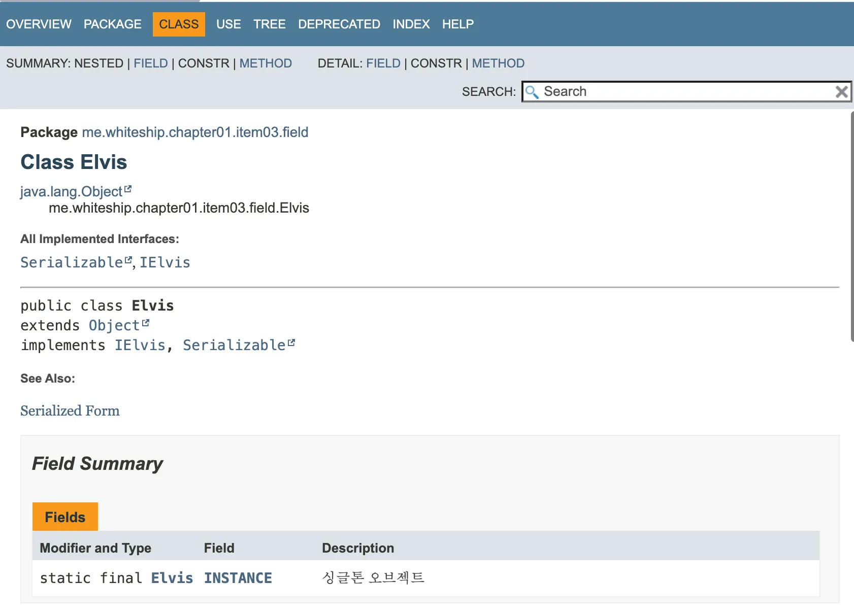Open java.lang.Object superclass link
This screenshot has height=616, width=854.
pyautogui.click(x=71, y=192)
